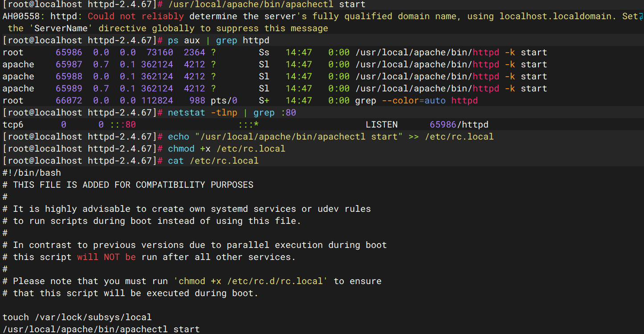
Task: Click the 'S+' process state
Action: (264, 101)
